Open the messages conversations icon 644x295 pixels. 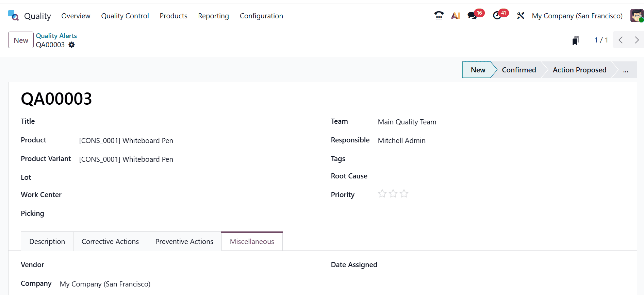pyautogui.click(x=472, y=16)
